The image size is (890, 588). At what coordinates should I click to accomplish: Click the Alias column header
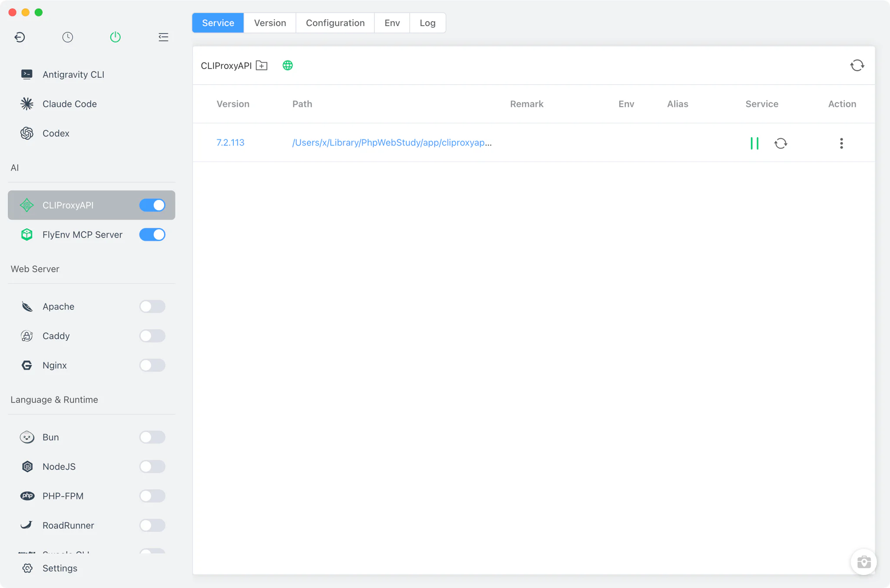tap(677, 104)
